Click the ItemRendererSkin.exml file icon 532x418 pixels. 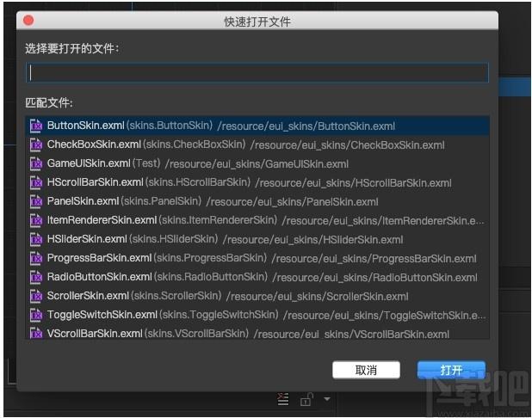click(36, 221)
